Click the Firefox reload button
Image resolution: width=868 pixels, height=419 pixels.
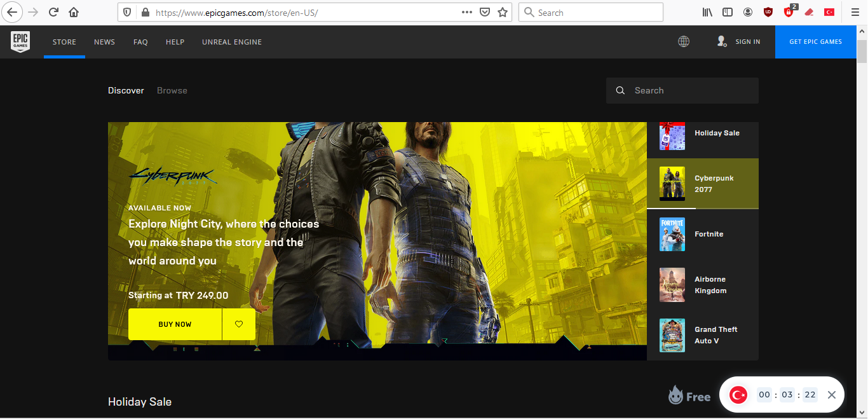click(54, 12)
